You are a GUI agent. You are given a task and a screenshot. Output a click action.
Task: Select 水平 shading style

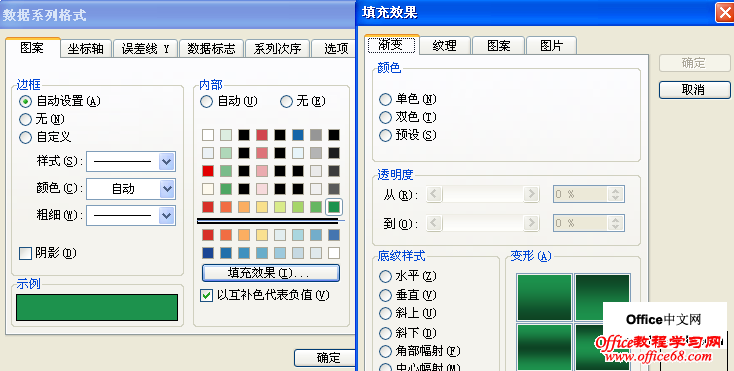click(x=385, y=276)
